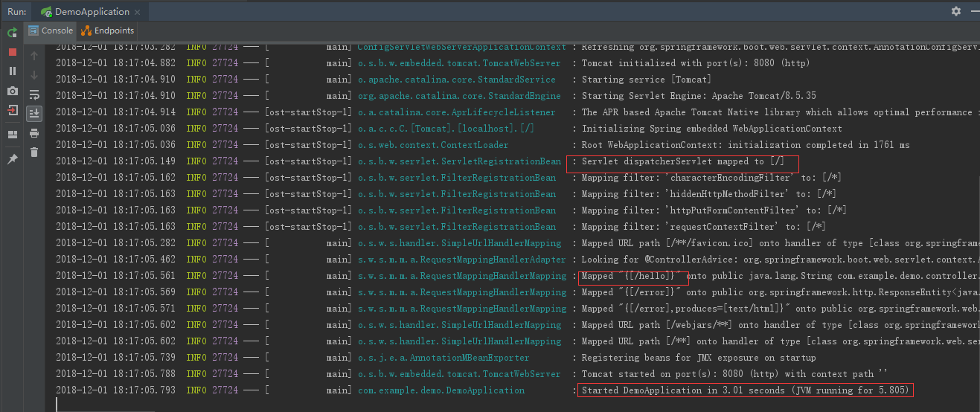This screenshot has height=412, width=980.
Task: Click the com.example.demo.DemoApplication logger name
Action: click(x=441, y=390)
